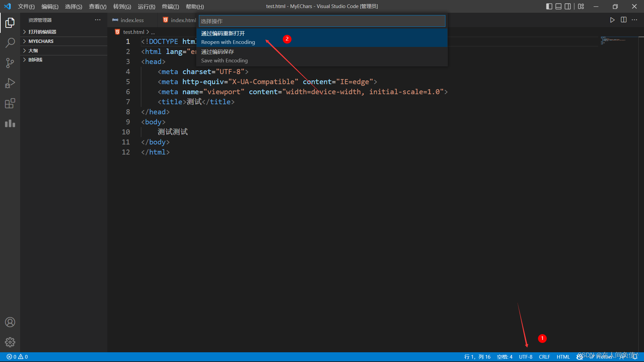This screenshot has width=644, height=362.
Task: Open the notifications bell in the status bar
Action: (635, 357)
